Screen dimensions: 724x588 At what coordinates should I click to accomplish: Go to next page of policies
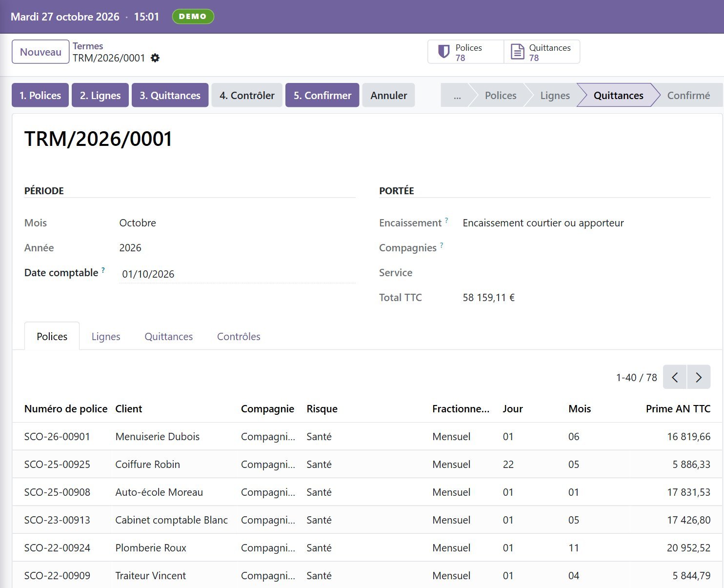699,377
